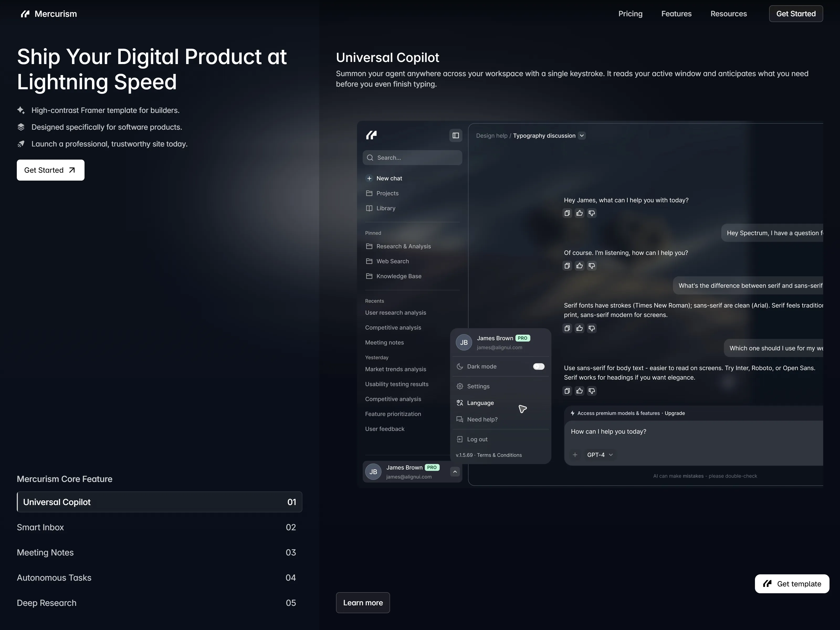Click the moon icon next to Dark mode

pyautogui.click(x=460, y=366)
